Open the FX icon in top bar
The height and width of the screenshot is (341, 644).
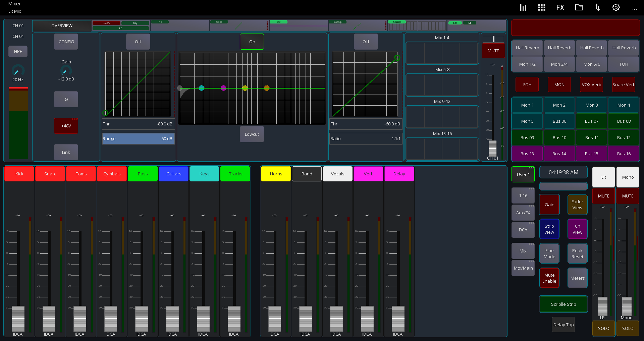pyautogui.click(x=560, y=7)
